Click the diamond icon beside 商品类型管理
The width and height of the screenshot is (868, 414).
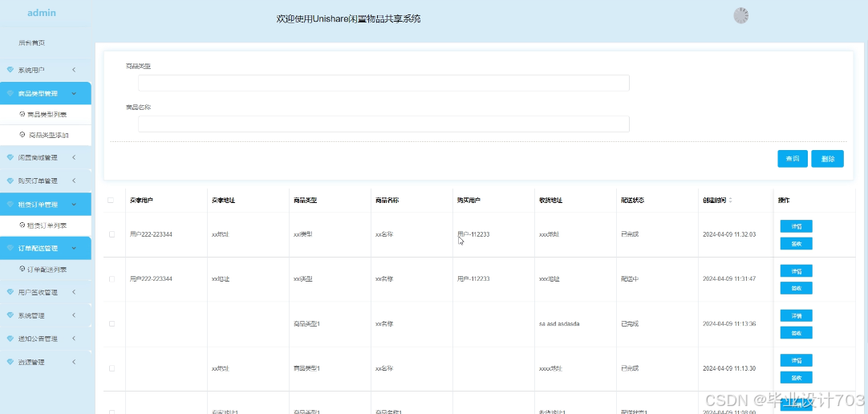click(10, 94)
